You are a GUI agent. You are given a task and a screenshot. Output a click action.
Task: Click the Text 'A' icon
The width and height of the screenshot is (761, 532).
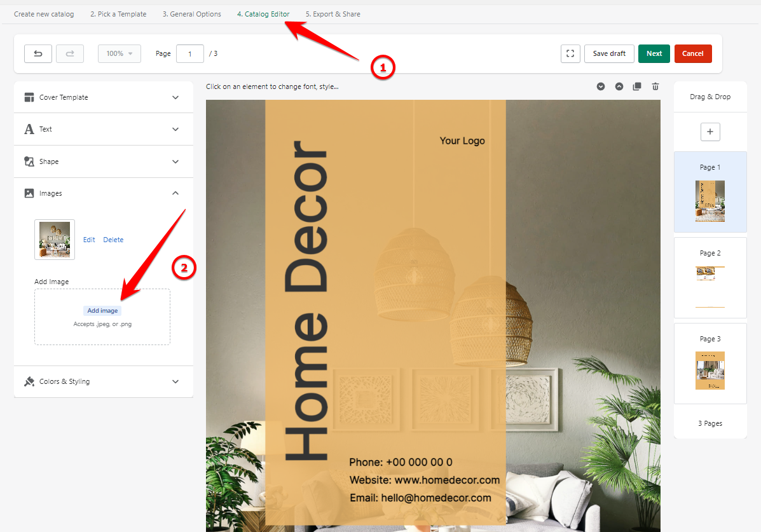click(x=29, y=129)
